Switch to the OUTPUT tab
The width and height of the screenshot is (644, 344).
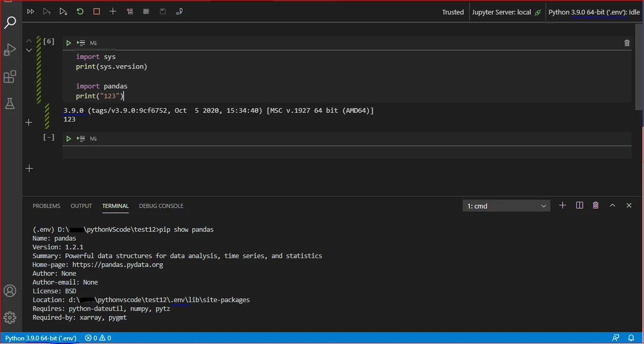81,206
